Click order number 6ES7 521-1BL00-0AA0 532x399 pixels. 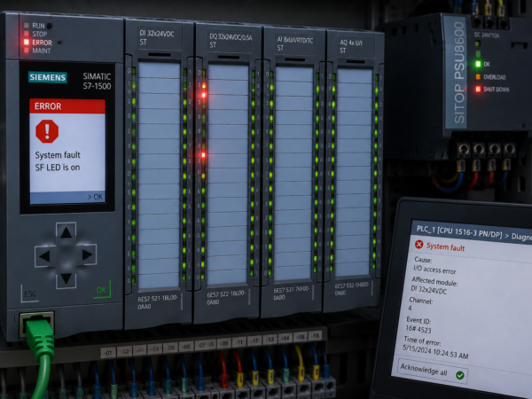(x=158, y=302)
